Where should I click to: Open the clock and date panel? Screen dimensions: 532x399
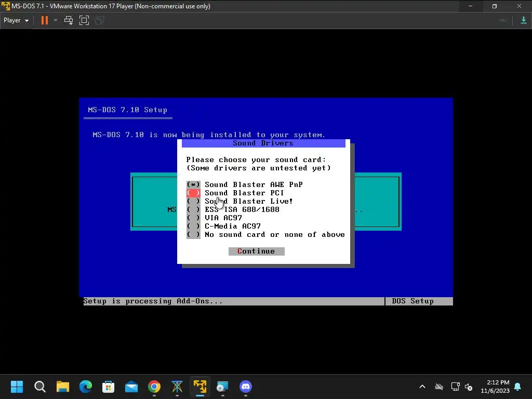495,387
